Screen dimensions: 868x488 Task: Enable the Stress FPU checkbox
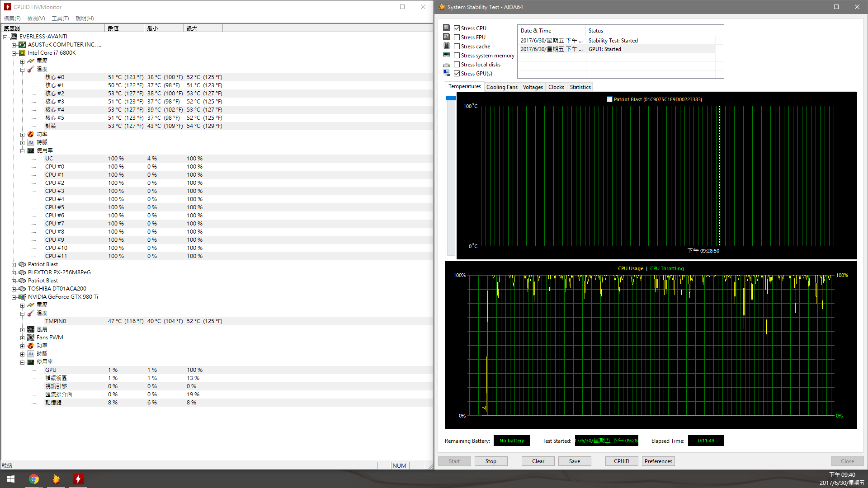click(457, 38)
